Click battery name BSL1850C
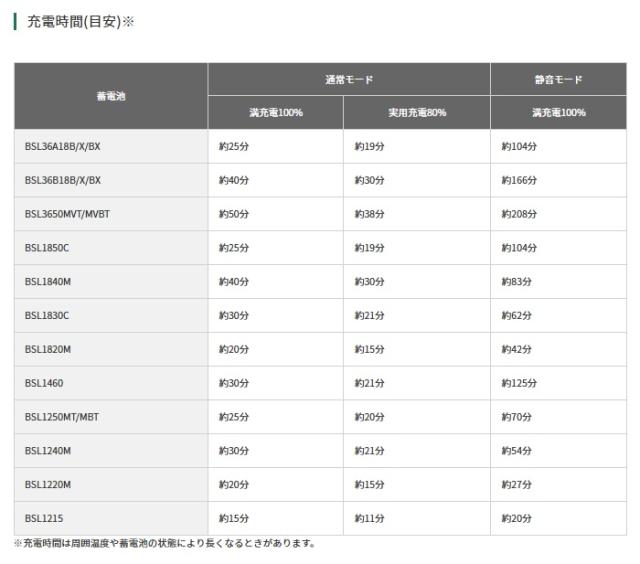The width and height of the screenshot is (640, 564). pyautogui.click(x=47, y=248)
